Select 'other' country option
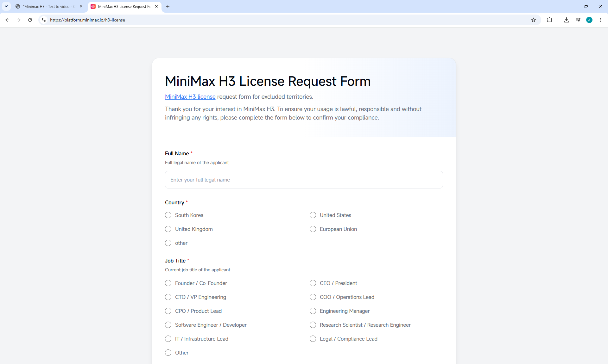 168,243
